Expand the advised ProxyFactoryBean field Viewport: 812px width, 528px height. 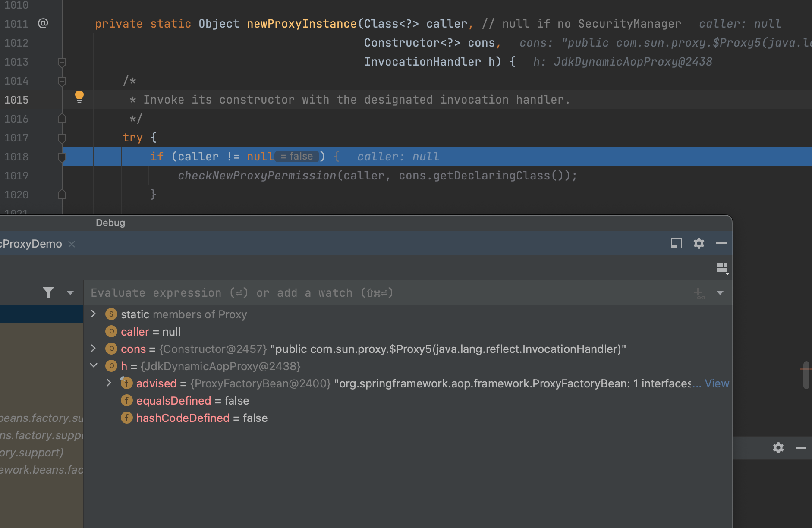[x=109, y=383]
